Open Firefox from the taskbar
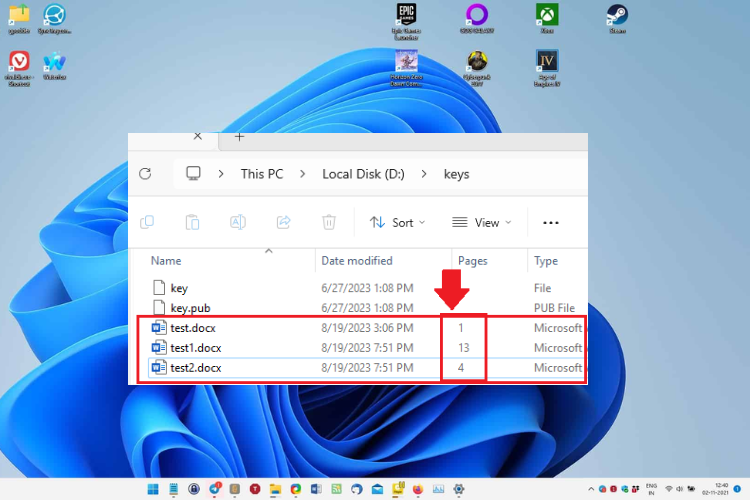The width and height of the screenshot is (750, 500). click(x=418, y=489)
